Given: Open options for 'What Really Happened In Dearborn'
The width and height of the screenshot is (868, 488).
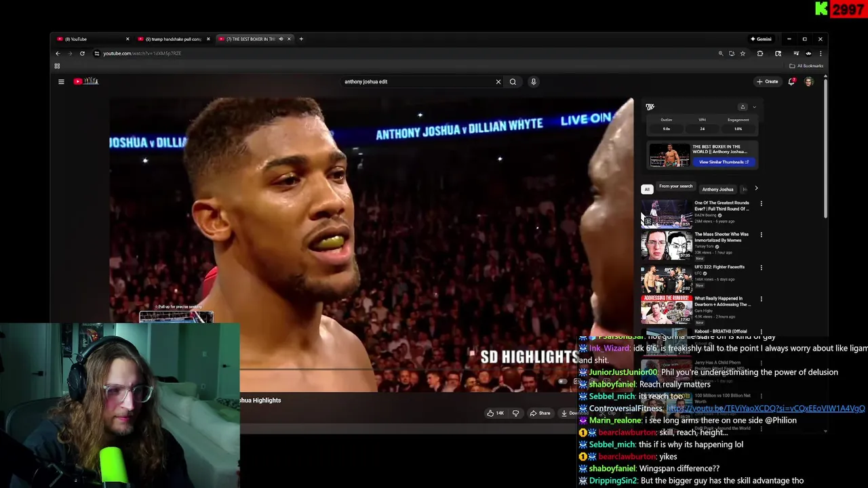Looking at the screenshot, I should [x=761, y=299].
